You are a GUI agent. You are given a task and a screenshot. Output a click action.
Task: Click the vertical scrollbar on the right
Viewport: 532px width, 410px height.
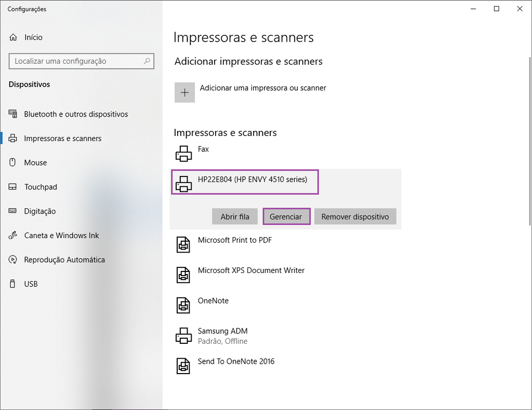coord(530,141)
